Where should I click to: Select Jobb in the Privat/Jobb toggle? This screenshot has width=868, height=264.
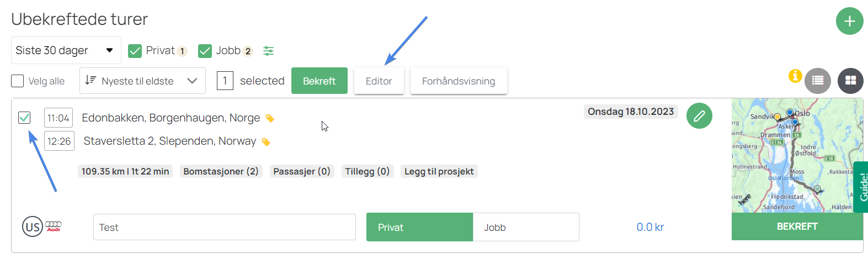pyautogui.click(x=526, y=227)
